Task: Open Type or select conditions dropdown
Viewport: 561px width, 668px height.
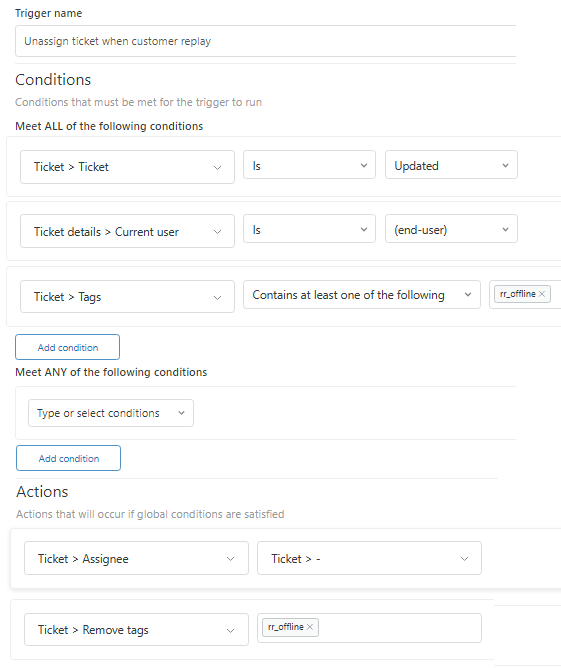Action: [x=111, y=413]
